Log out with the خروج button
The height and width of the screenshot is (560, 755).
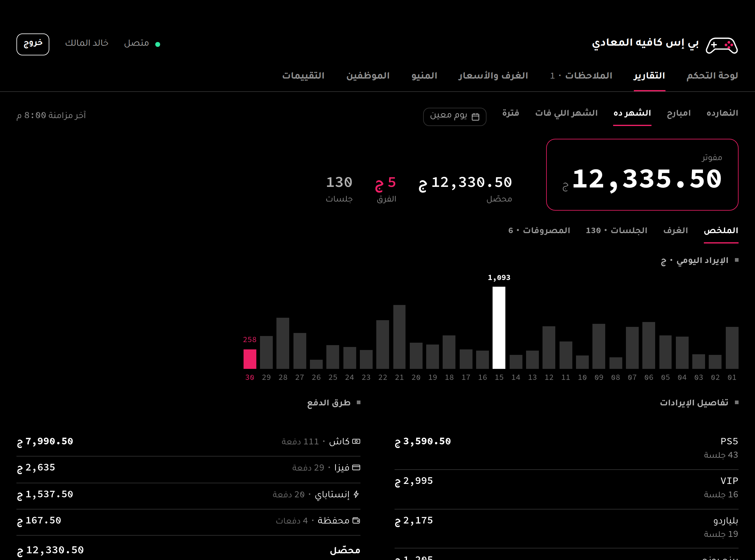pyautogui.click(x=33, y=44)
